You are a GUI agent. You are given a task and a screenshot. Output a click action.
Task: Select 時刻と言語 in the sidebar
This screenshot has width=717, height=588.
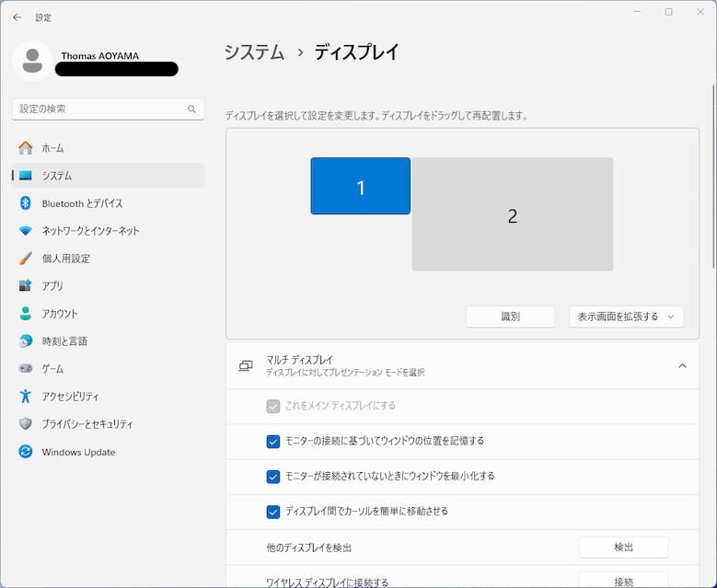64,341
